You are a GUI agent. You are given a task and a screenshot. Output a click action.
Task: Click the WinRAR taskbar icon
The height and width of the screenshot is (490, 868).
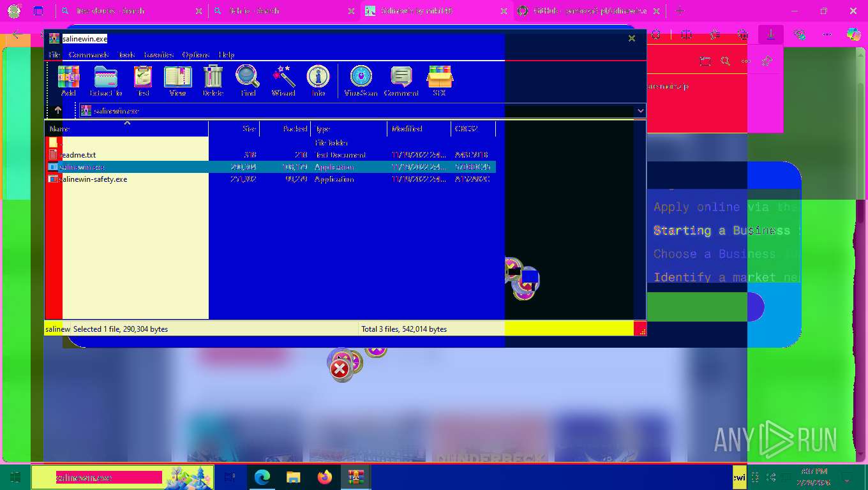point(355,477)
